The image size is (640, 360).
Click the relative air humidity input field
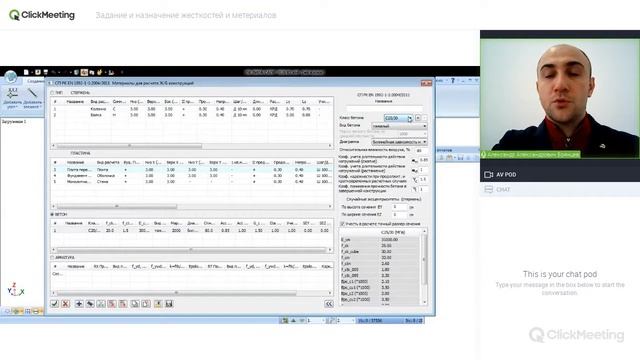pyautogui.click(x=421, y=151)
